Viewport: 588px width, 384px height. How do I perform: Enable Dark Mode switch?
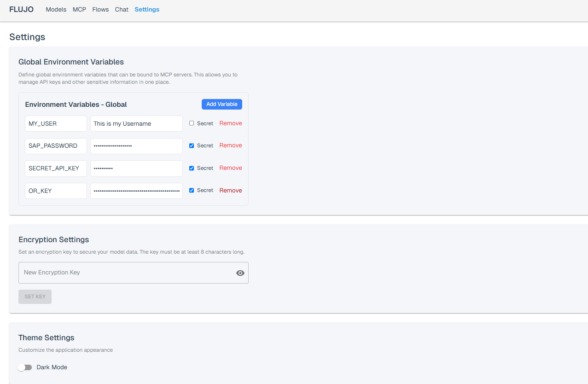[x=25, y=367]
